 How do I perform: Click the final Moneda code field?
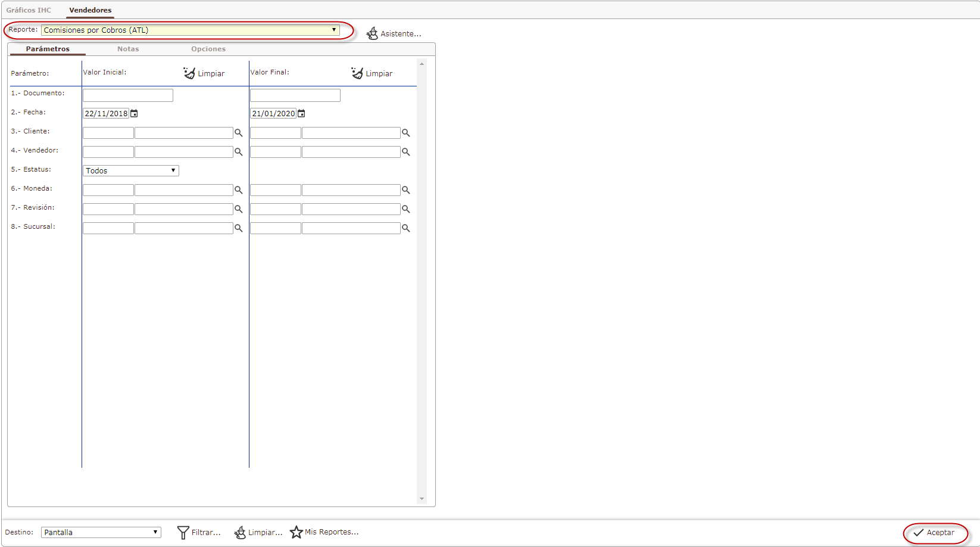276,190
